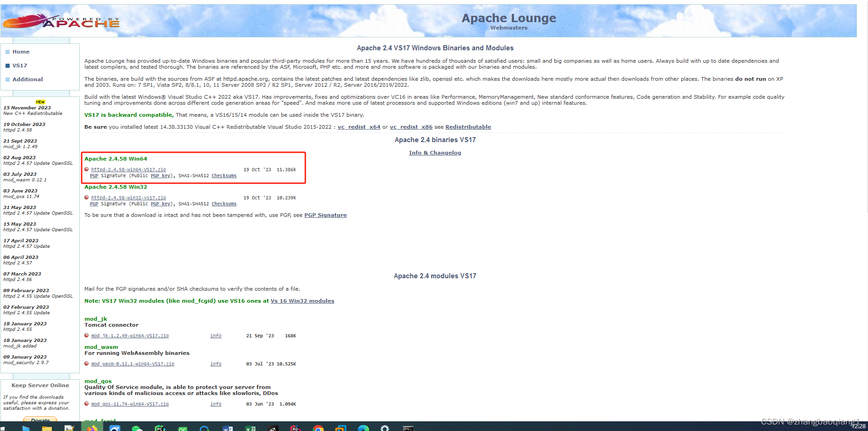Click the Apache 2.4.58 Win64 heading
This screenshot has width=868, height=431.
(116, 159)
